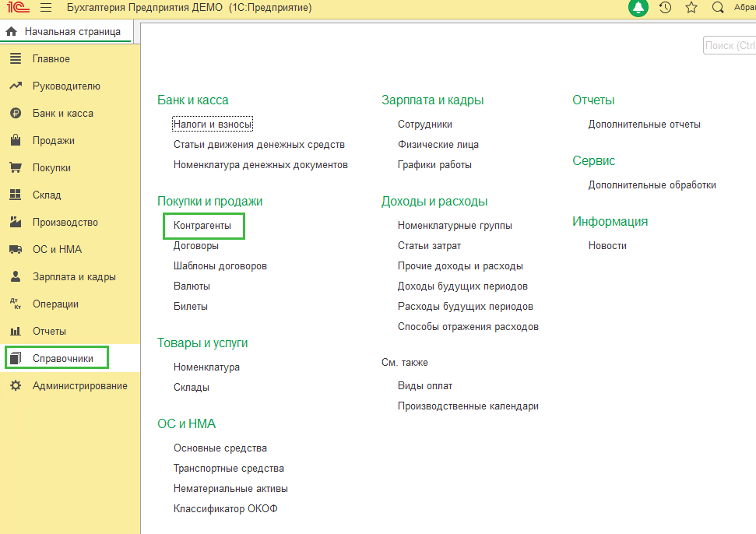Open Расходы будущих периодов link
The height and width of the screenshot is (534, 756).
(x=466, y=307)
